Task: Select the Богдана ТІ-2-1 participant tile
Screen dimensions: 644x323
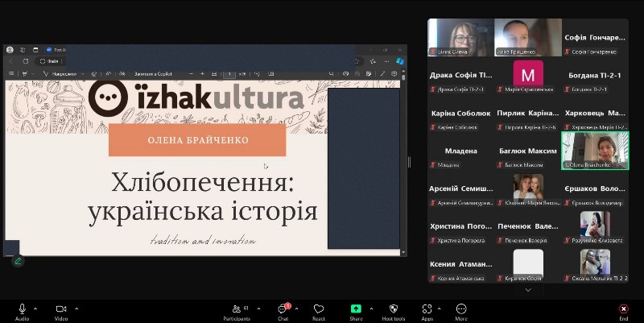Action: pos(595,75)
